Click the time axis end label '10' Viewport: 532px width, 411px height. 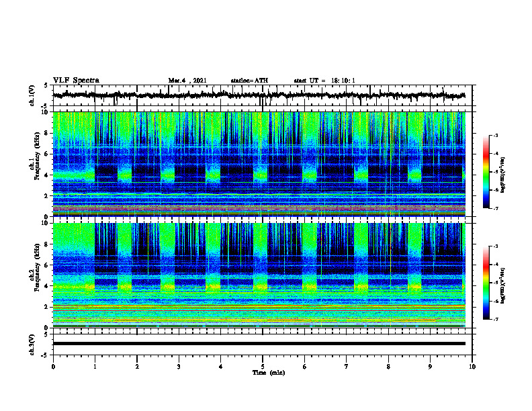472,367
